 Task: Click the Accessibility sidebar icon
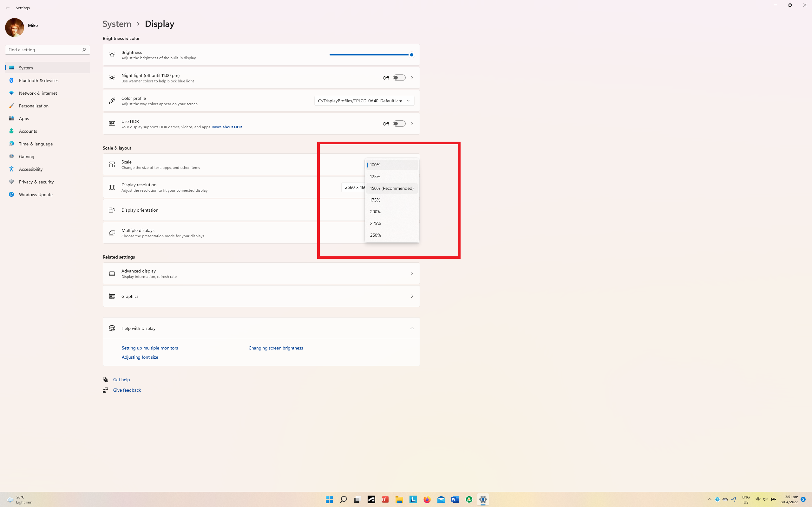(x=11, y=169)
